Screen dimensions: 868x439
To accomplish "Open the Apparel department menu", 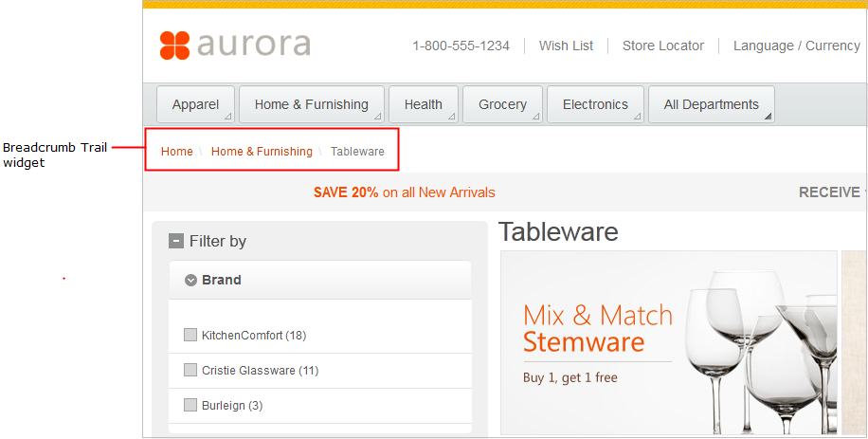I will (196, 104).
